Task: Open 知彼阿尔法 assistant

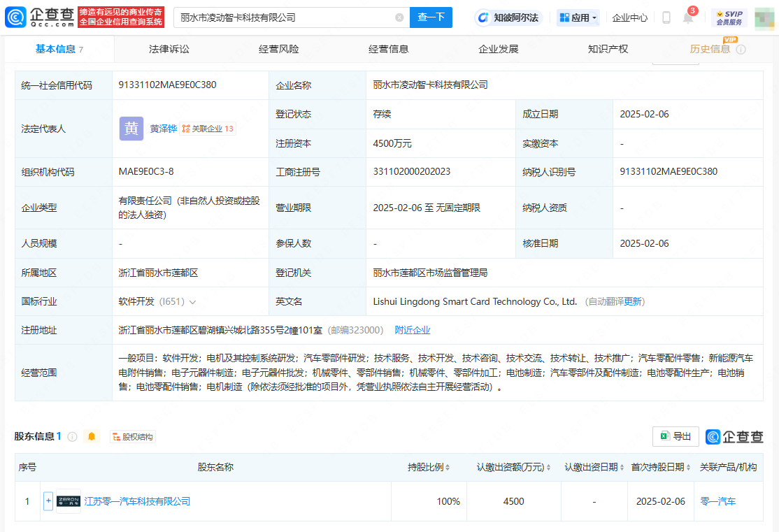Action: click(x=509, y=18)
